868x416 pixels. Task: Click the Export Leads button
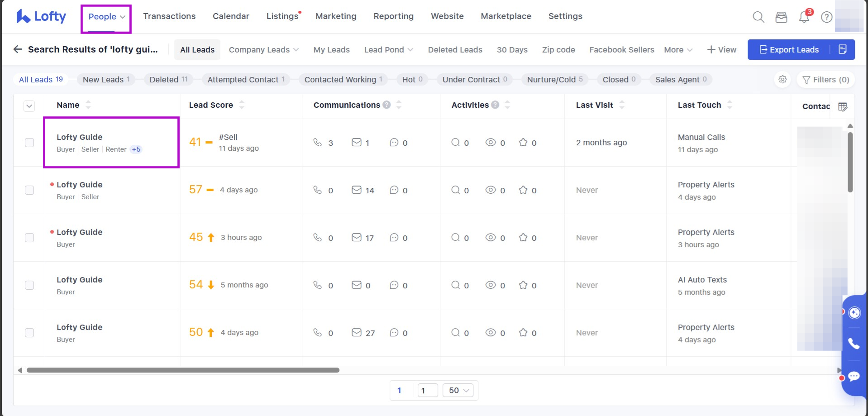click(x=789, y=50)
